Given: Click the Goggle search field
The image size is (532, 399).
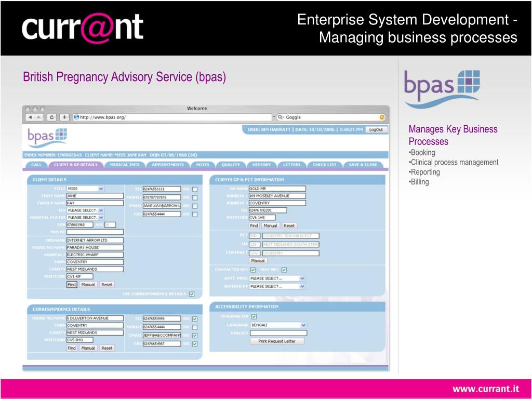Looking at the screenshot, I should pos(331,117).
